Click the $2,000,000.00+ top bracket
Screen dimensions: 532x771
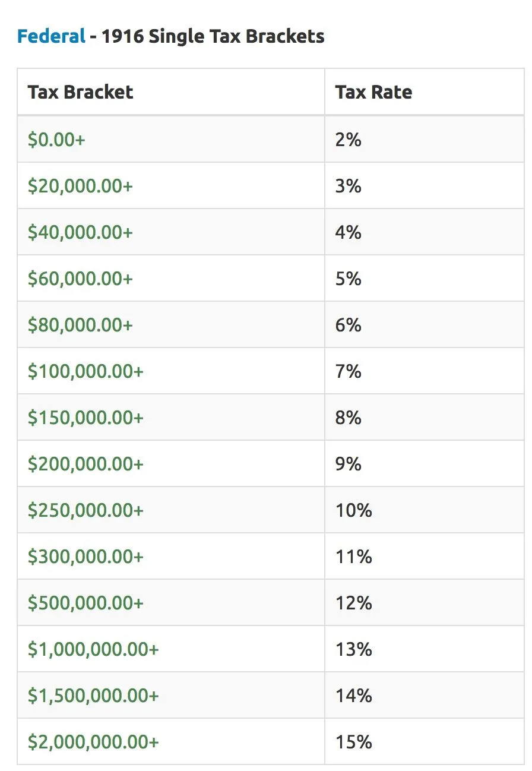pos(93,742)
